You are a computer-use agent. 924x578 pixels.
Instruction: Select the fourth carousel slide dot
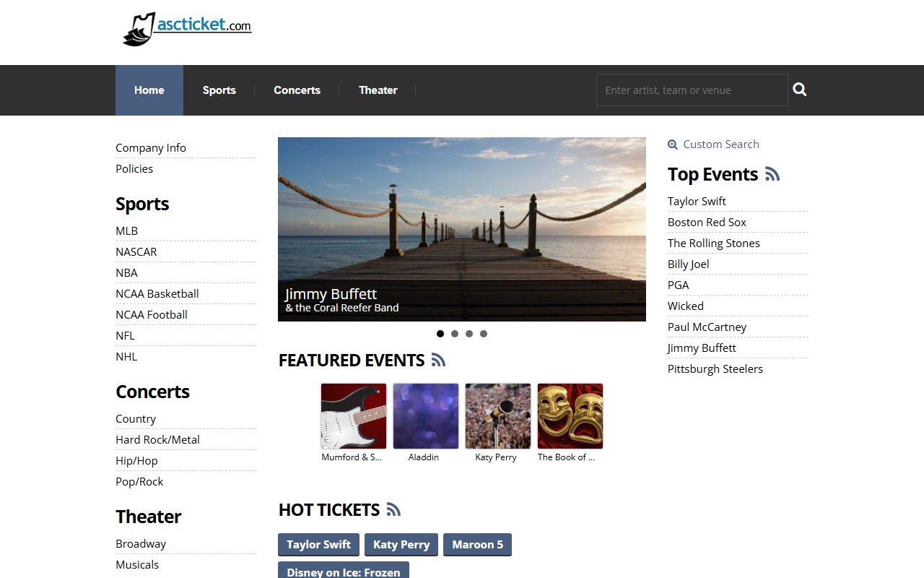pos(484,334)
